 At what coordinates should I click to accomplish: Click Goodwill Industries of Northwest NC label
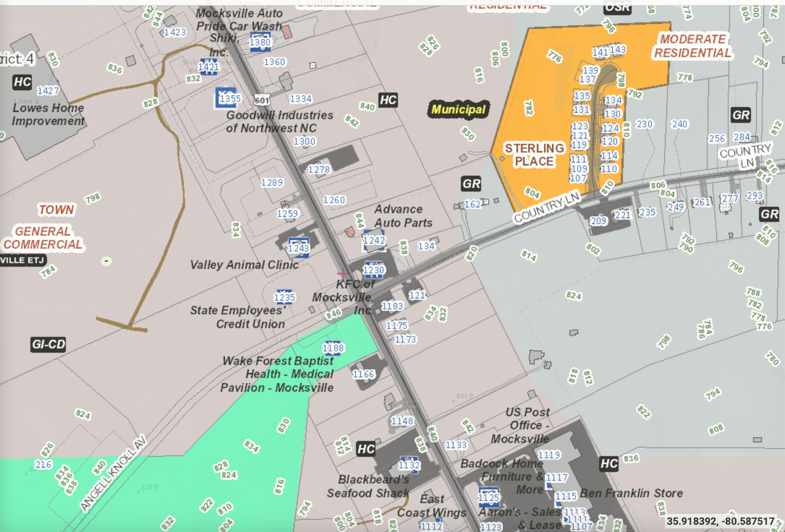279,121
